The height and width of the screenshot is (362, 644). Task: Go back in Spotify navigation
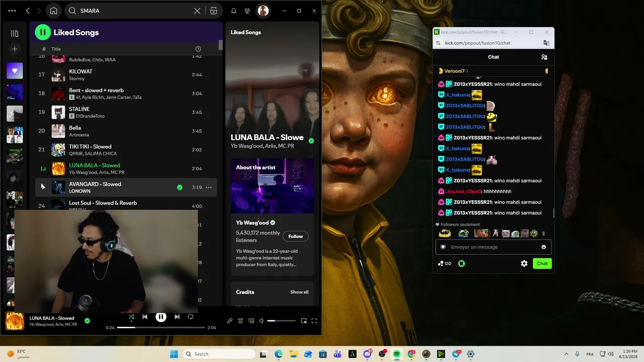[28, 11]
